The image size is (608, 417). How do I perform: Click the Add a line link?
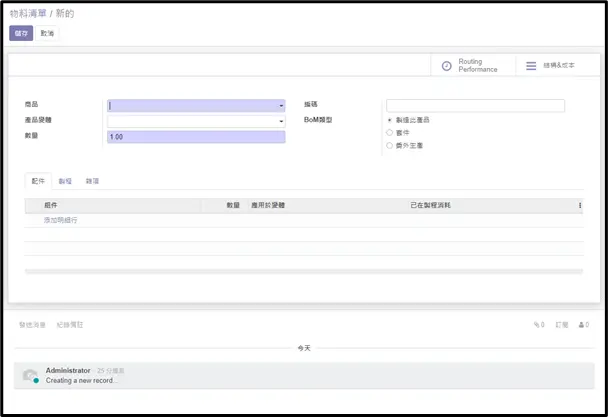[x=60, y=220]
